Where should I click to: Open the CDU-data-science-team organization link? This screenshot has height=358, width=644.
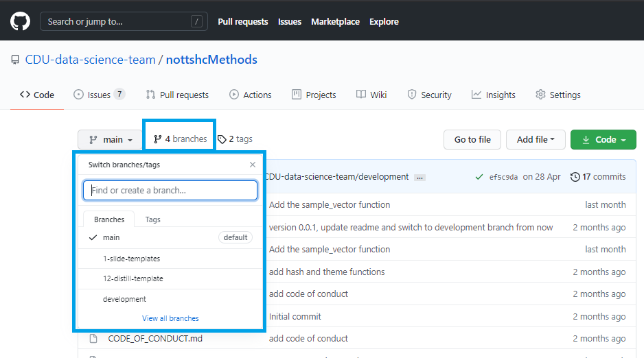click(91, 60)
